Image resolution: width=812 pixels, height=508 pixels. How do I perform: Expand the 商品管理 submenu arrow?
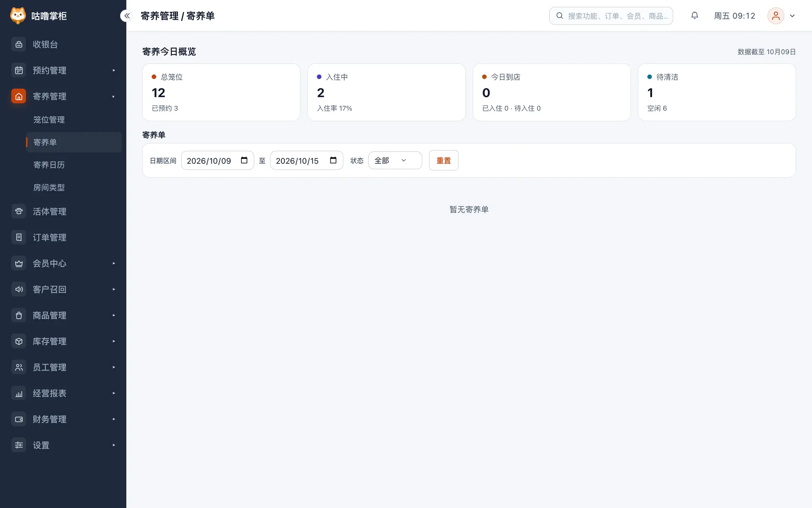114,315
